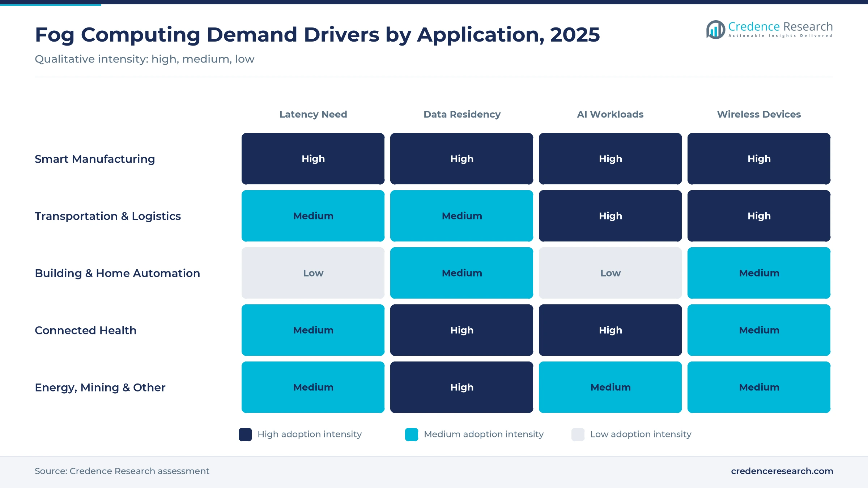This screenshot has width=868, height=488.
Task: Click the High adoption intensity legend label
Action: pos(310,434)
